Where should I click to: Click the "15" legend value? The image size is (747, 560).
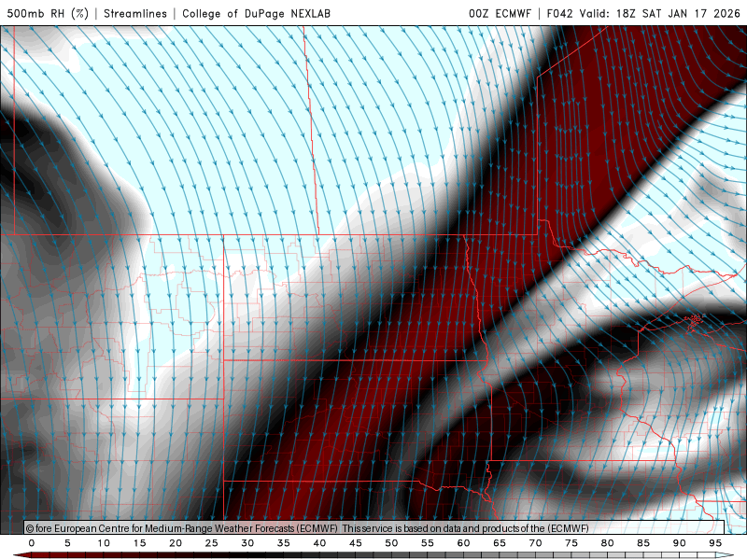pos(139,543)
